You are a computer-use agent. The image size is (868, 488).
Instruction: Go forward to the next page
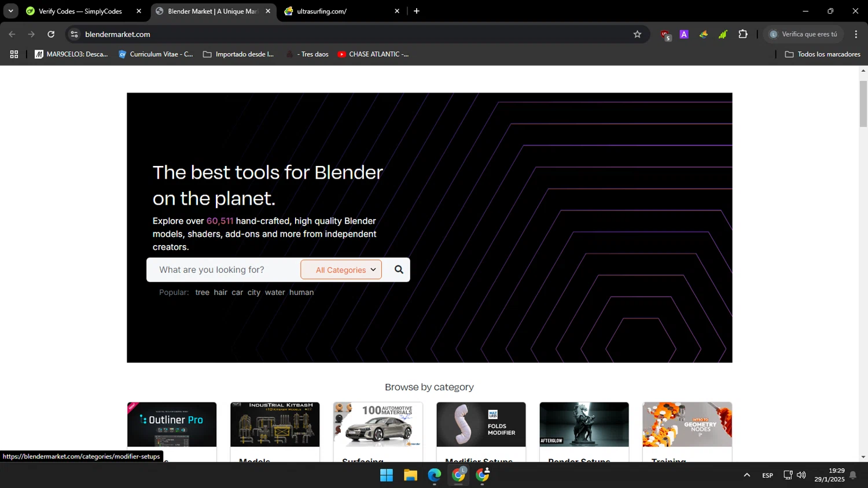click(31, 34)
